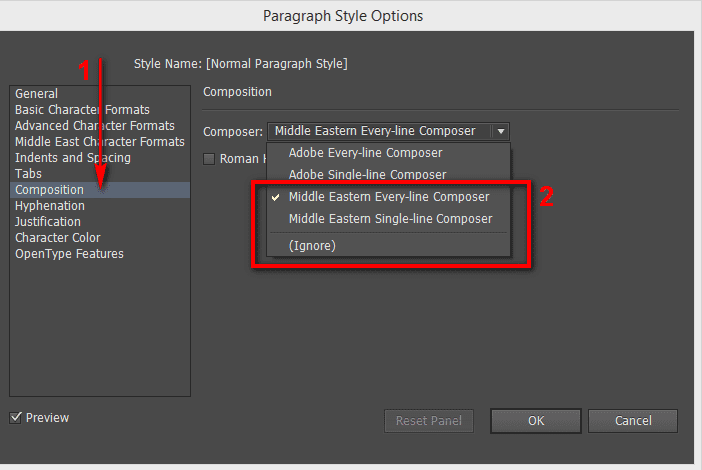Screen dimensions: 702x470
Task: Pick Middle Eastern Single-line Composer
Action: [390, 219]
